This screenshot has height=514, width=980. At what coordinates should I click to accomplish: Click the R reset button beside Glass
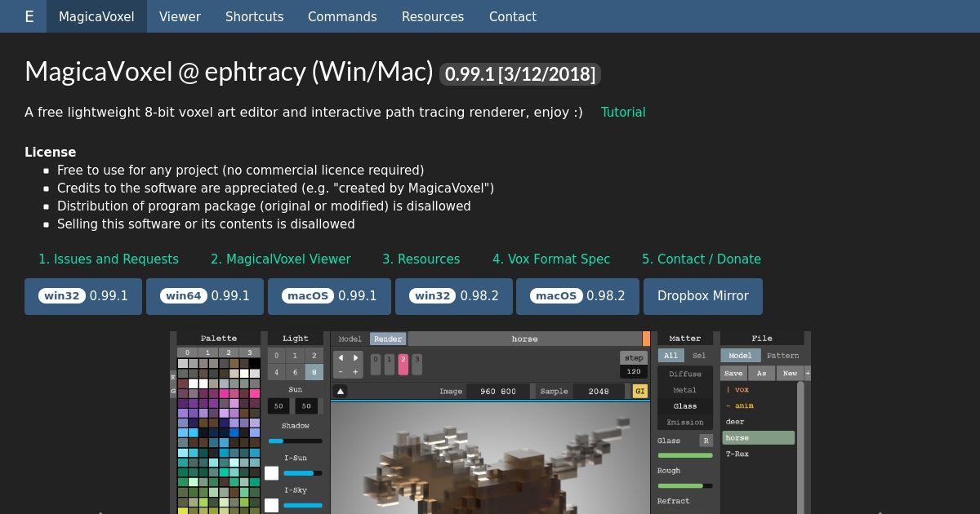click(x=706, y=441)
